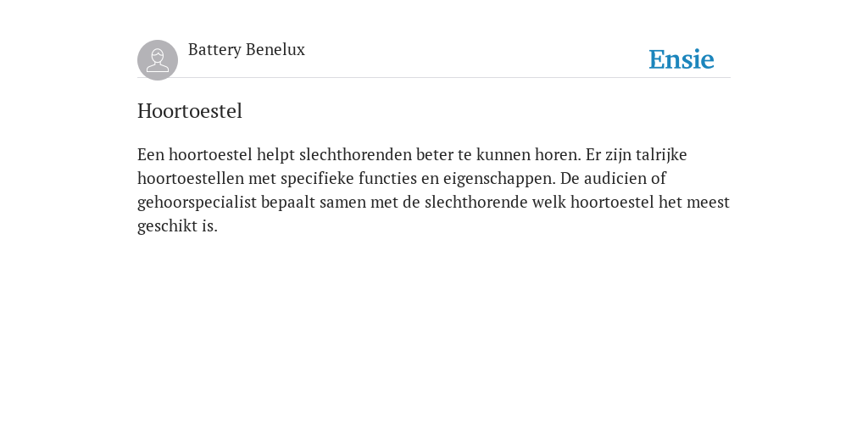868x434 pixels.
Task: Open the Battery Benelux author name
Action: (x=247, y=50)
